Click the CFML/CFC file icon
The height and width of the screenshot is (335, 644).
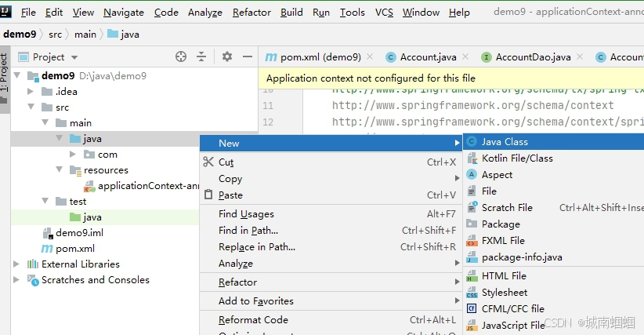tap(472, 308)
